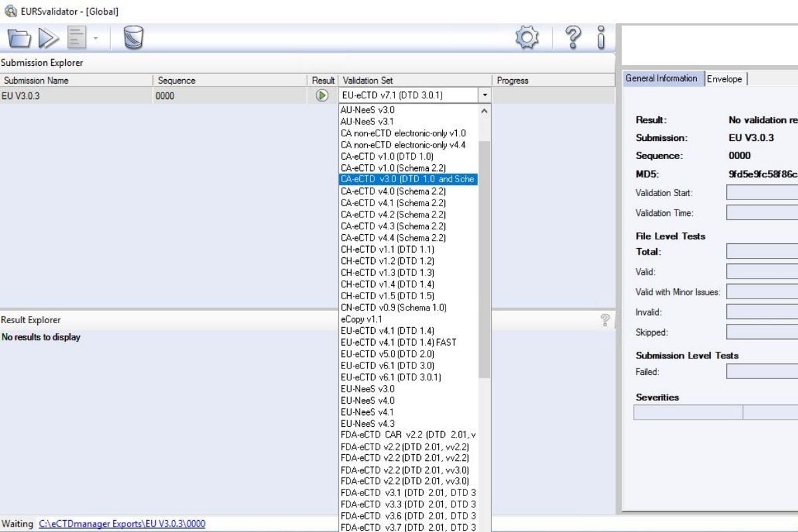Image resolution: width=798 pixels, height=532 pixels.
Task: Select FDA-eCTD v3.3 option
Action: coord(408,504)
